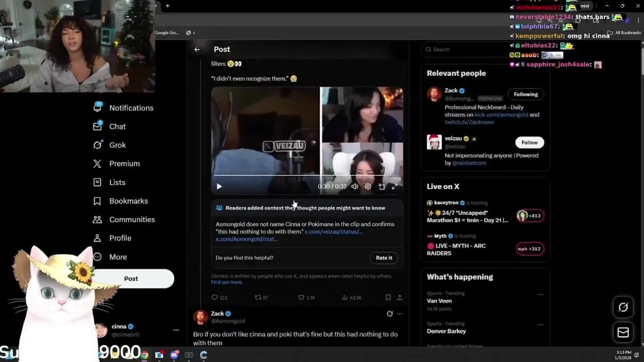Seek on the video progress bar
This screenshot has height=362, width=644.
click(x=307, y=175)
